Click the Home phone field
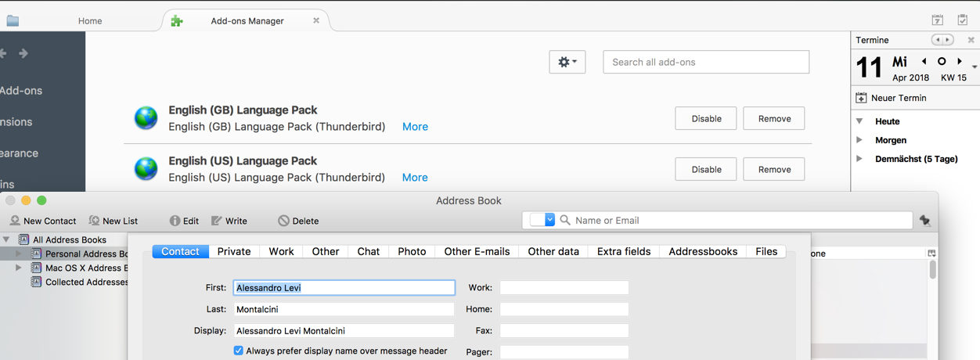The height and width of the screenshot is (360, 980). pyautogui.click(x=564, y=309)
